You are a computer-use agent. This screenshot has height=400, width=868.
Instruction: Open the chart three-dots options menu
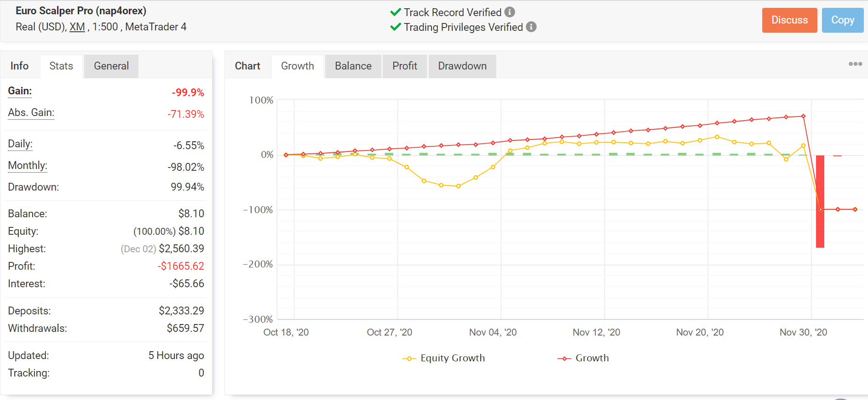855,64
